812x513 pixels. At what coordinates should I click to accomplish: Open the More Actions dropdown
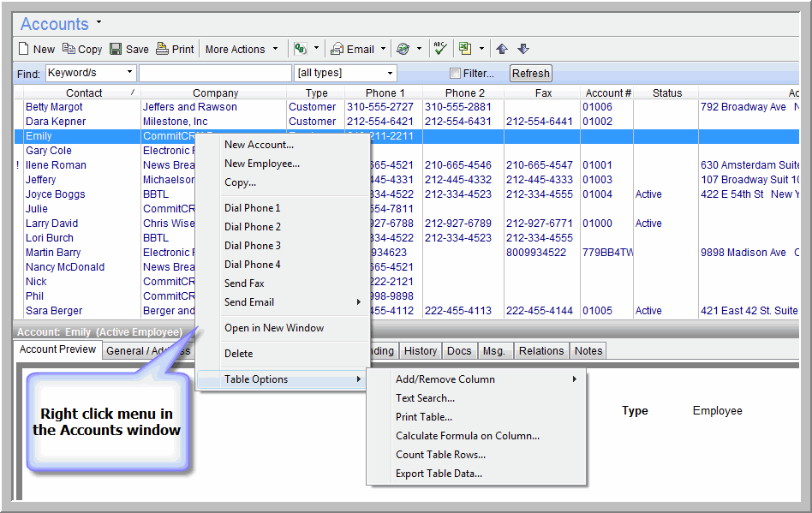click(242, 50)
